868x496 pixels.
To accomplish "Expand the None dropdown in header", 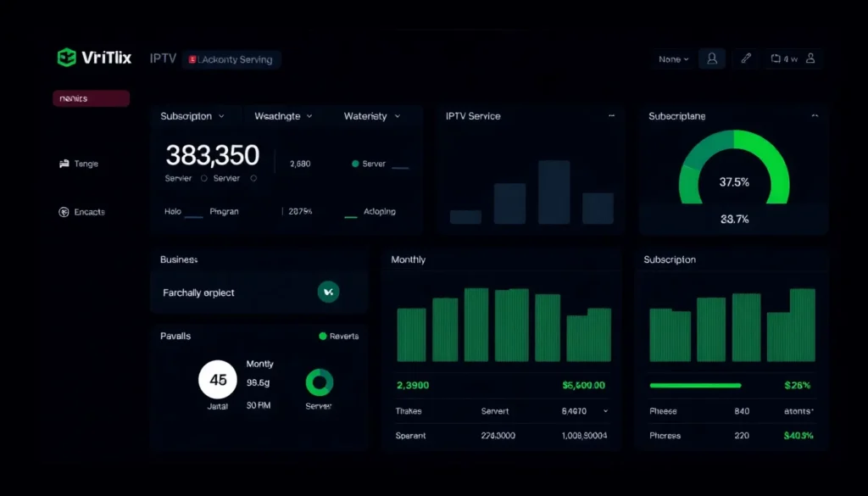I will pos(673,59).
